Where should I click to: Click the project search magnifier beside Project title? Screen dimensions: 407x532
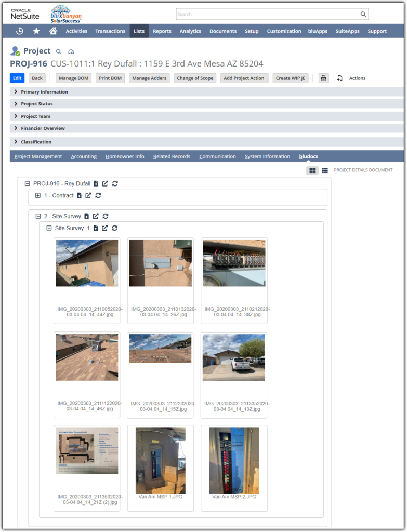(x=59, y=51)
